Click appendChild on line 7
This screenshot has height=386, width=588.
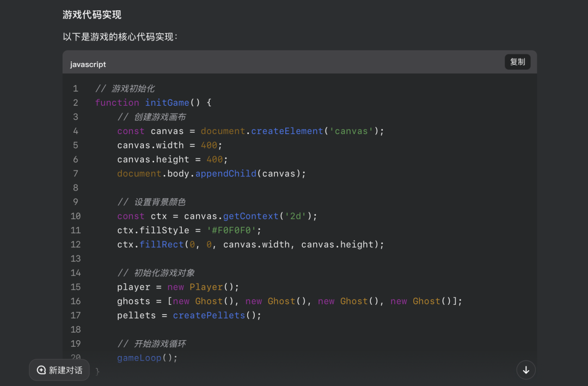(x=225, y=173)
